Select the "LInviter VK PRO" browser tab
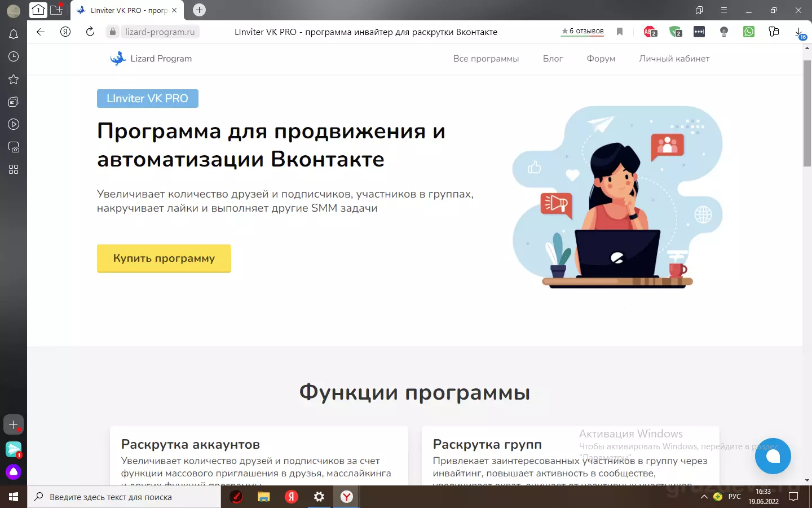Screen dimensions: 812x508 [x=127, y=10]
